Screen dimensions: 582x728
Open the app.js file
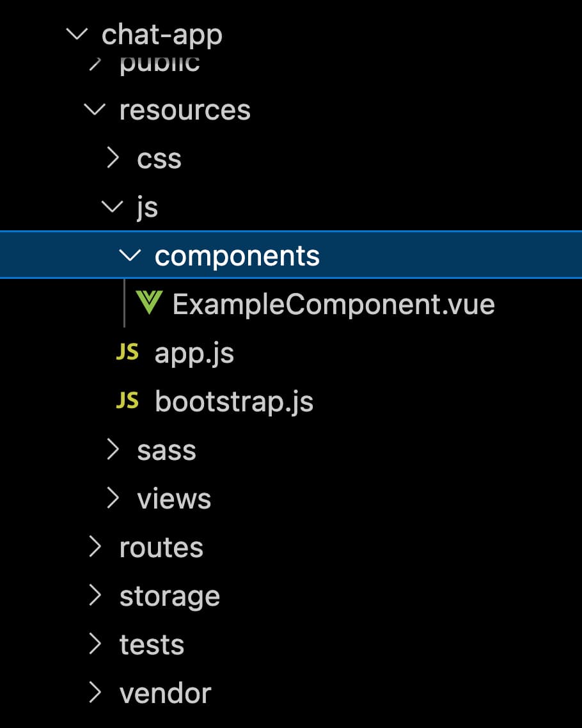[194, 354]
